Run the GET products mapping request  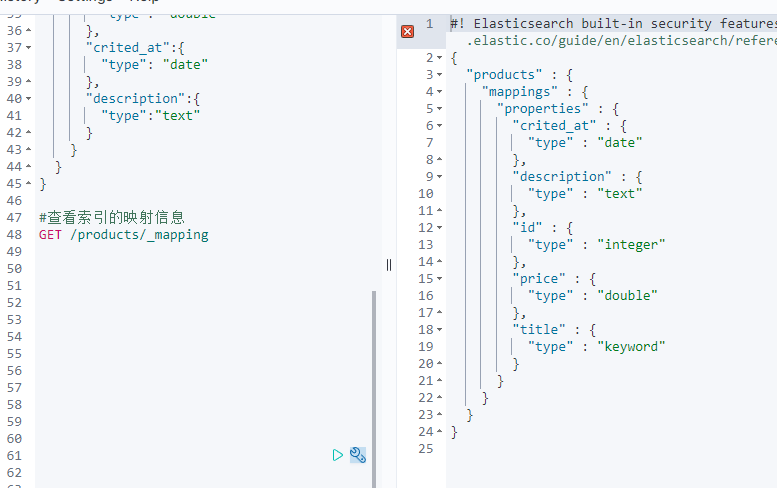point(337,455)
